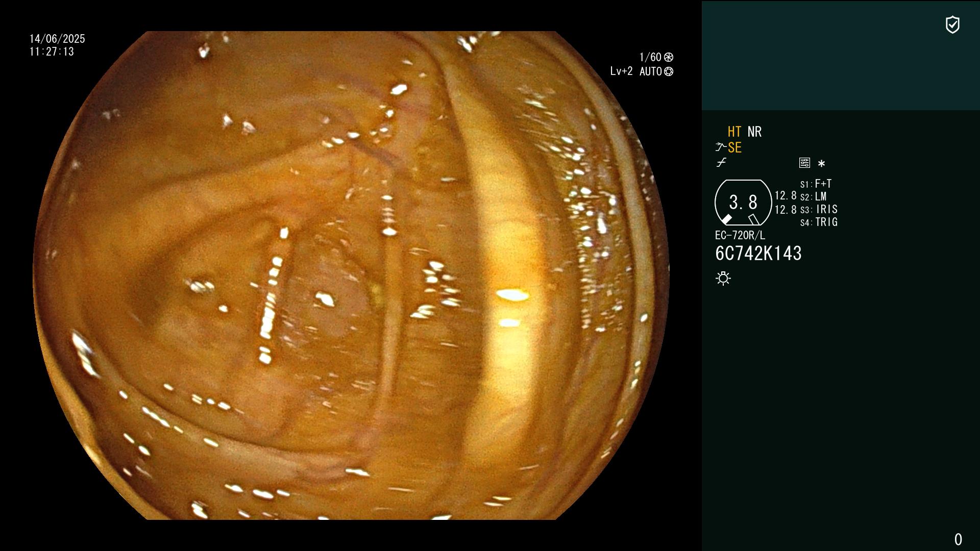Click the S3: IRIS switch assignment

point(819,209)
